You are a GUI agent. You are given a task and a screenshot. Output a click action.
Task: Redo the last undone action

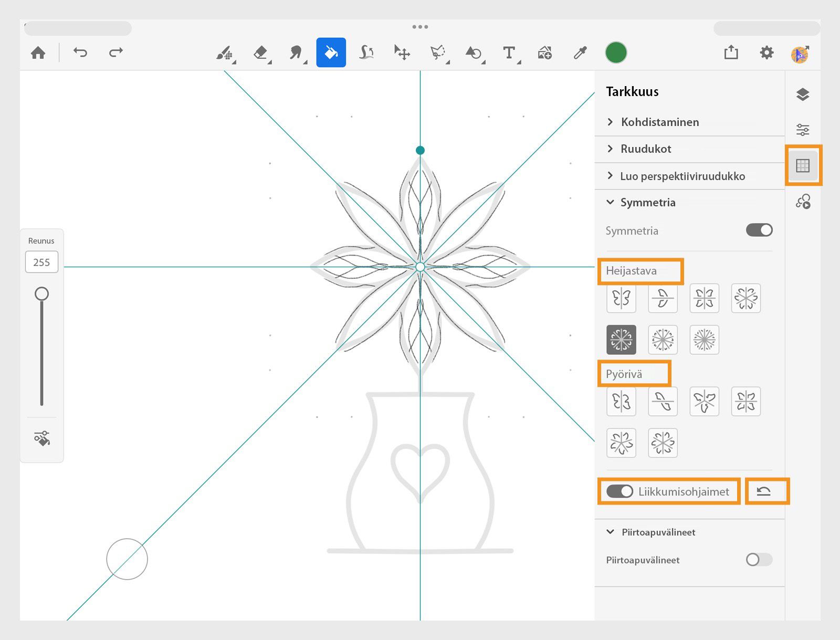115,52
